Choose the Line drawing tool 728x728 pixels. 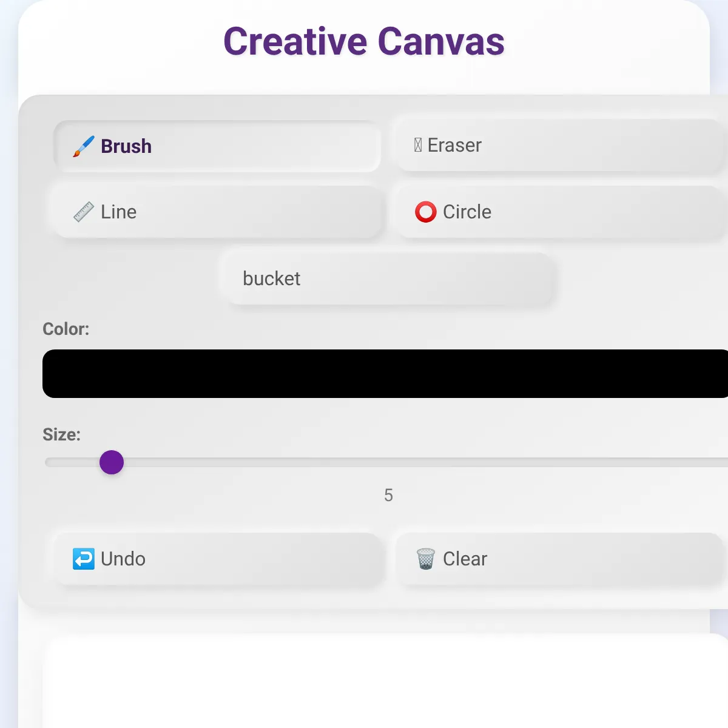point(217,212)
